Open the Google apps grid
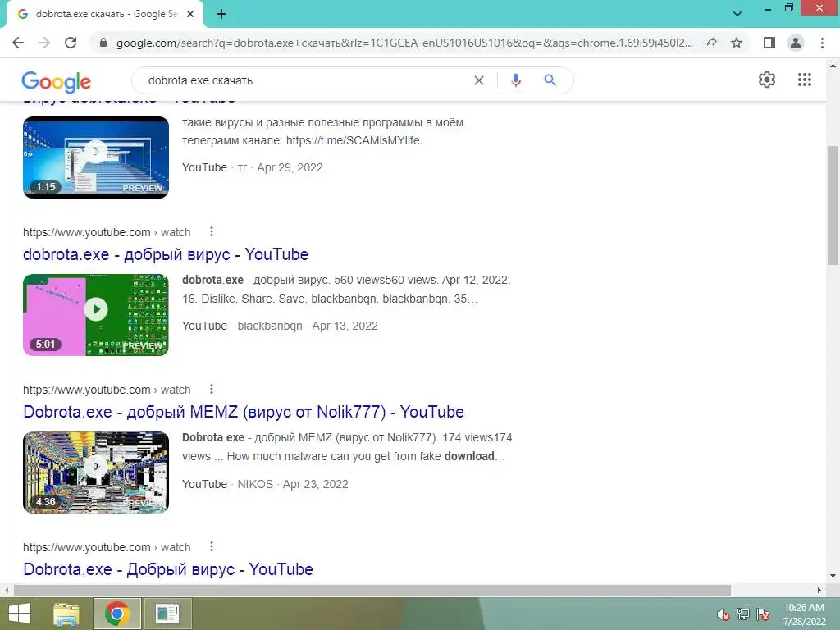The width and height of the screenshot is (840, 630). [x=804, y=80]
